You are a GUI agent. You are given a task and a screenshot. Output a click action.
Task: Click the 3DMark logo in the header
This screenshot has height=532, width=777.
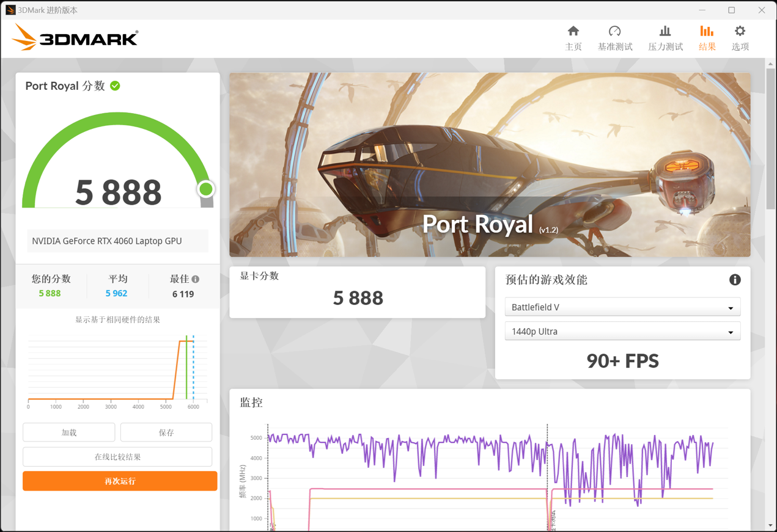75,38
